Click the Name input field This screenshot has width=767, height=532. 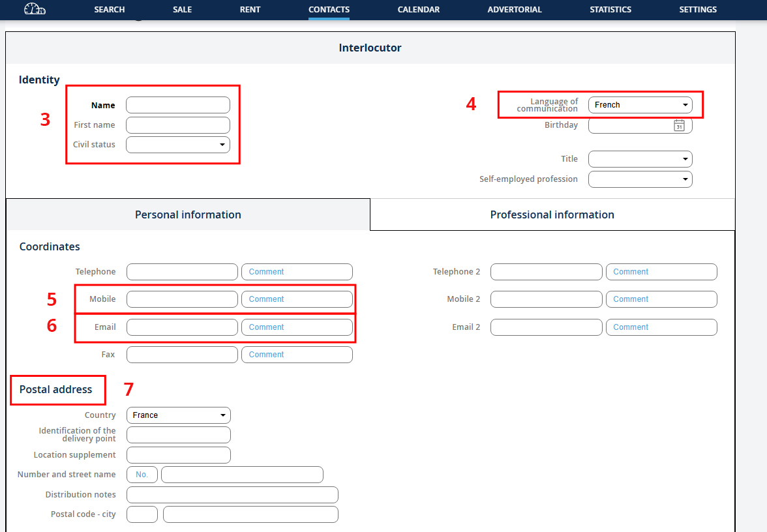click(178, 105)
